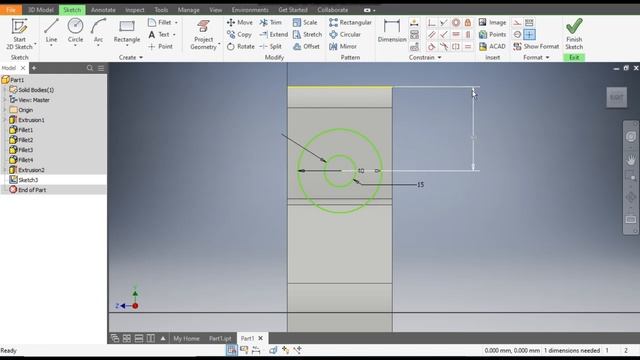Apply the Fix lock constraint
Viewport: 640px width, 360px height.
click(468, 22)
